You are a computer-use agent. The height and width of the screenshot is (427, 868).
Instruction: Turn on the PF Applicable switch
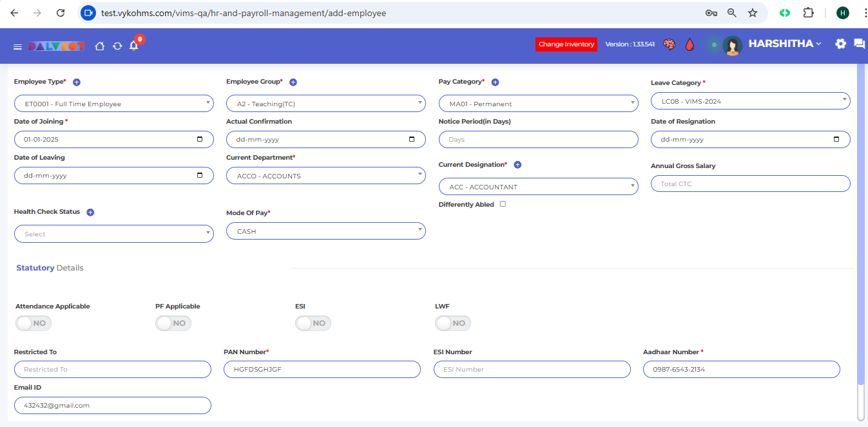point(173,323)
